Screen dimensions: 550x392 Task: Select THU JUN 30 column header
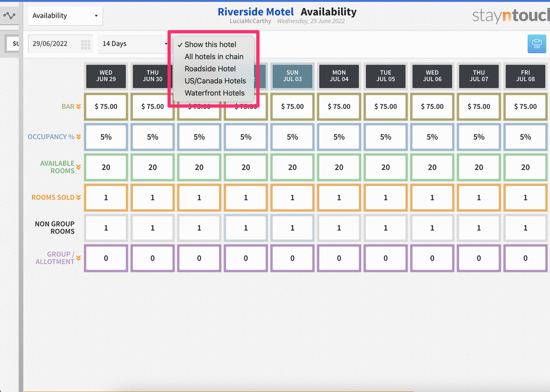152,76
